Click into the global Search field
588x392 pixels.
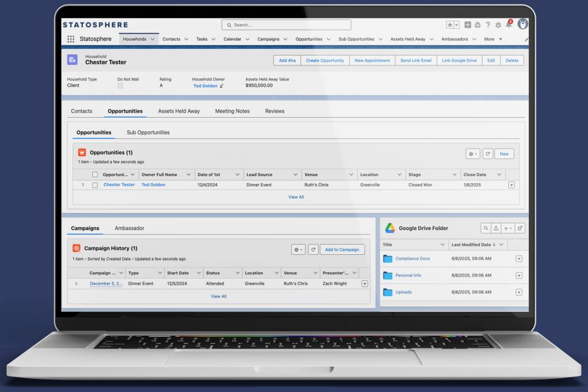coord(286,25)
